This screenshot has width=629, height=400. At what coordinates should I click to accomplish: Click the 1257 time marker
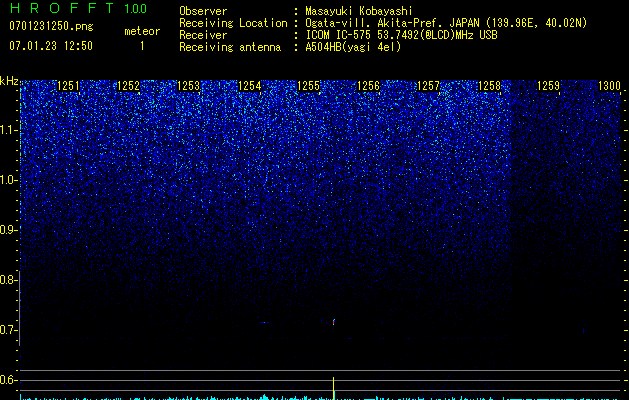(x=428, y=86)
